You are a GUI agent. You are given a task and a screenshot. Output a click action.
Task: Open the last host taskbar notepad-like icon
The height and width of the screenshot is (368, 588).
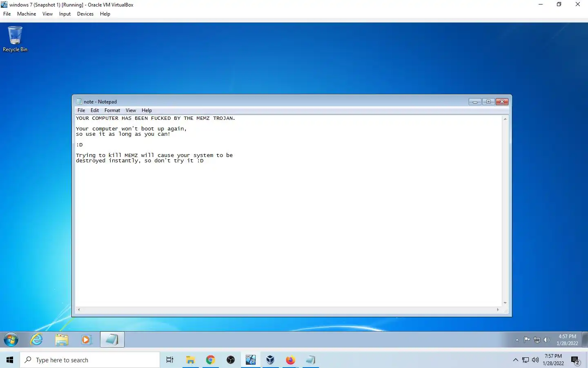pyautogui.click(x=310, y=360)
